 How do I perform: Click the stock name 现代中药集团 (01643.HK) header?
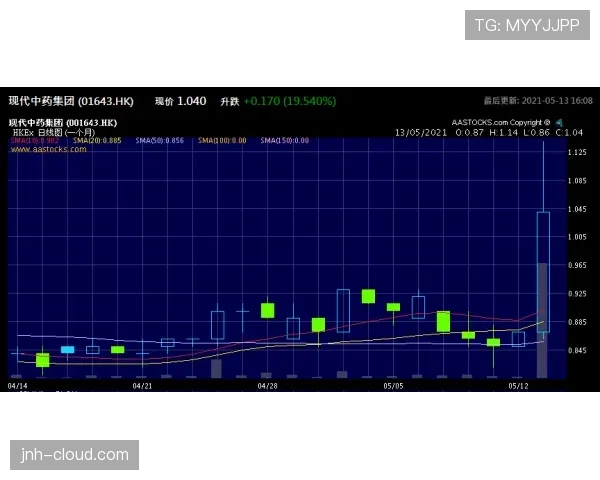[71, 101]
